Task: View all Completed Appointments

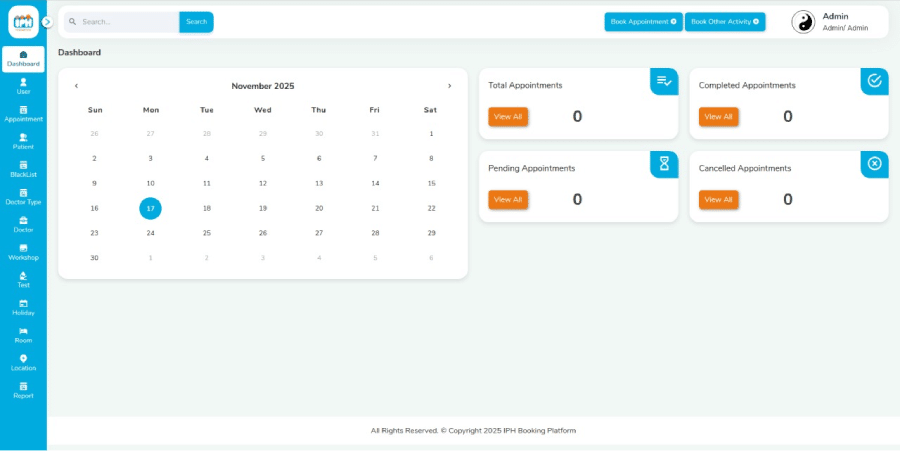Action: click(x=719, y=117)
